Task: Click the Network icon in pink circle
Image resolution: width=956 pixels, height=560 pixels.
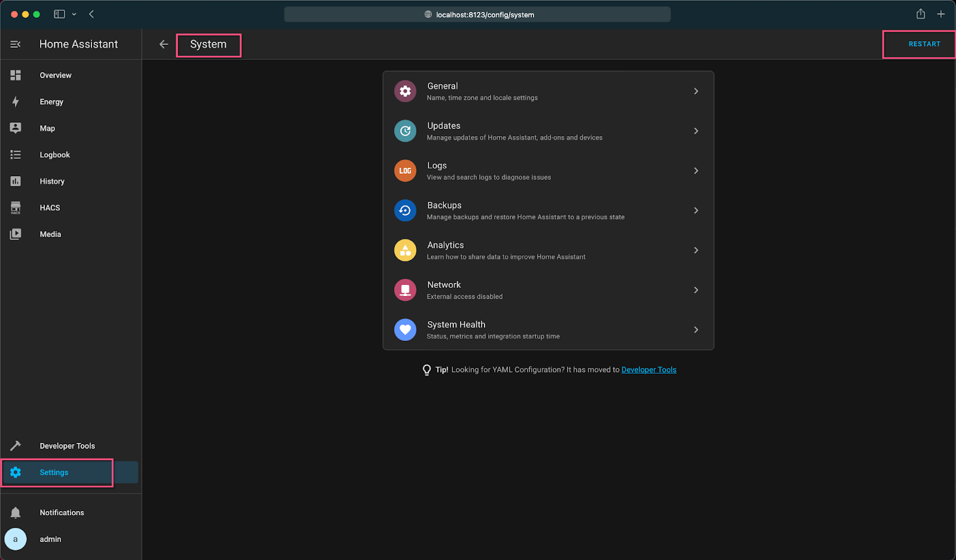Action: coord(405,290)
